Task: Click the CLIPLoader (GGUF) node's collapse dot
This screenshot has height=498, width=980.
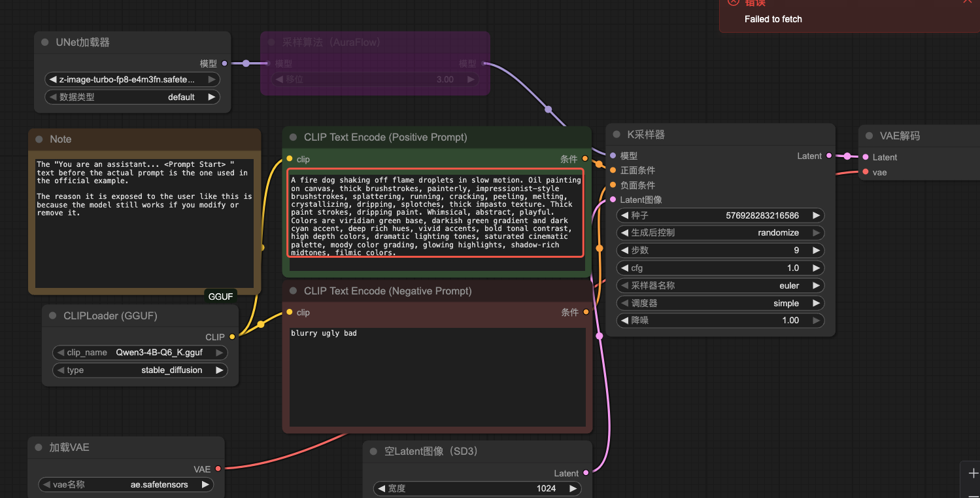Action: tap(53, 316)
